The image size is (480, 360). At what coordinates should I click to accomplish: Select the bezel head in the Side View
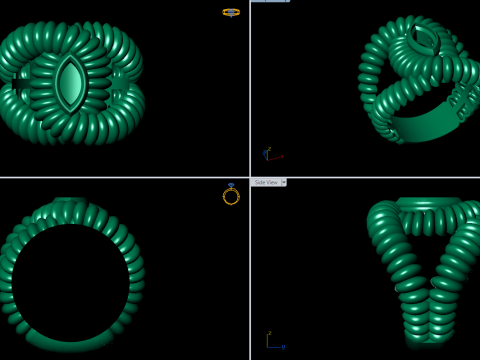(430, 203)
